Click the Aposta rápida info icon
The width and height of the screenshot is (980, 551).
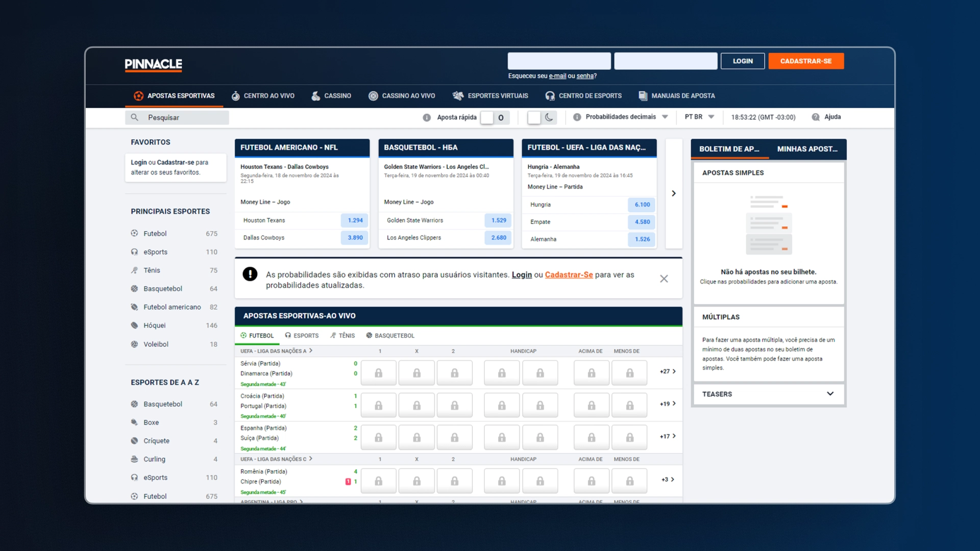(427, 117)
